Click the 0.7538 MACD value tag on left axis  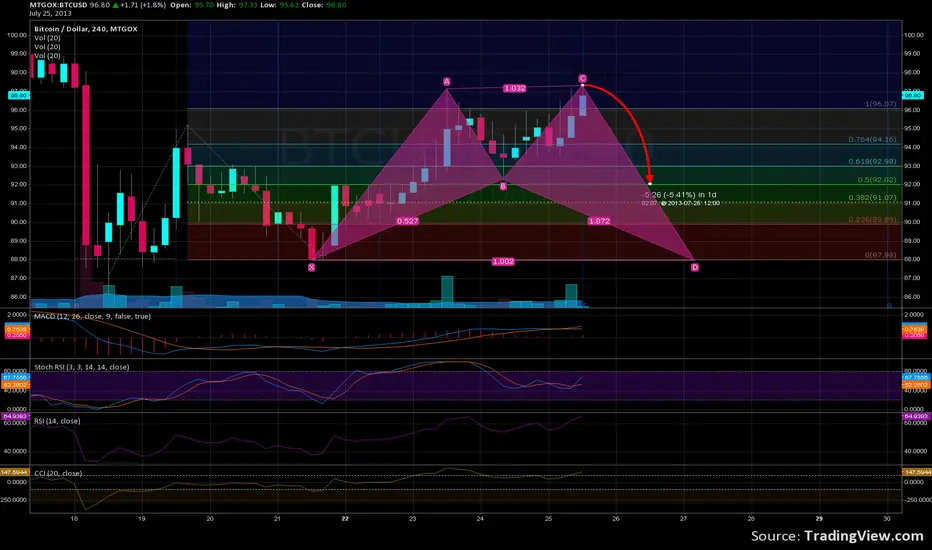pyautogui.click(x=16, y=329)
